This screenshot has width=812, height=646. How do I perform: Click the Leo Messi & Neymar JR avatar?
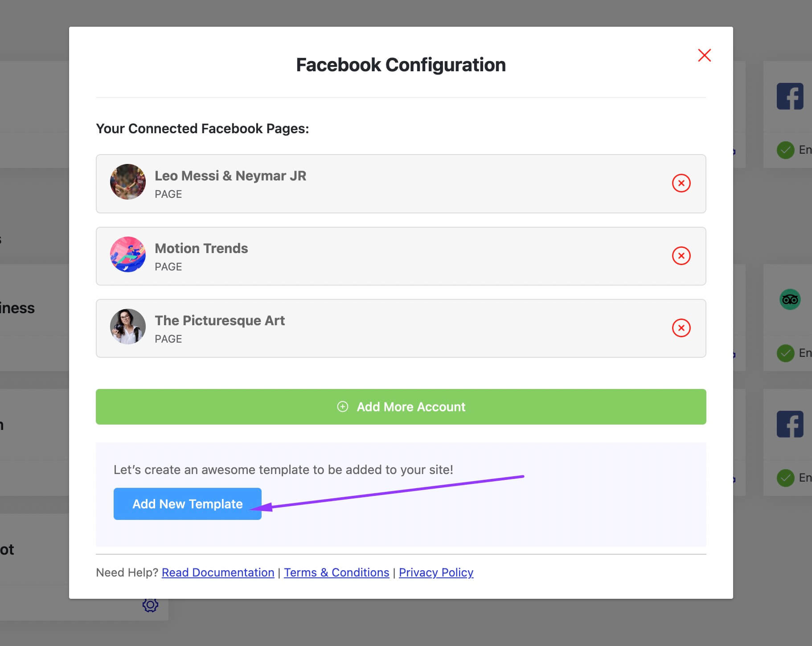tap(128, 182)
